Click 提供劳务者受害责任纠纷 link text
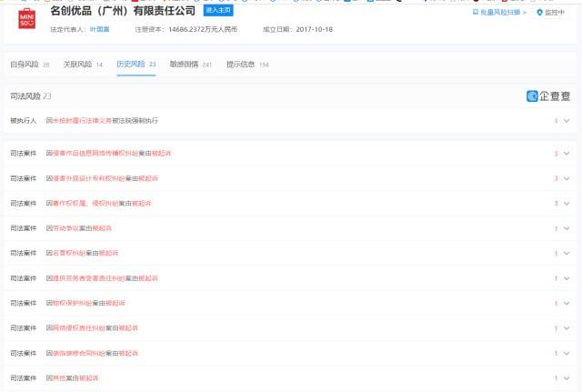582x392 pixels. point(89,278)
